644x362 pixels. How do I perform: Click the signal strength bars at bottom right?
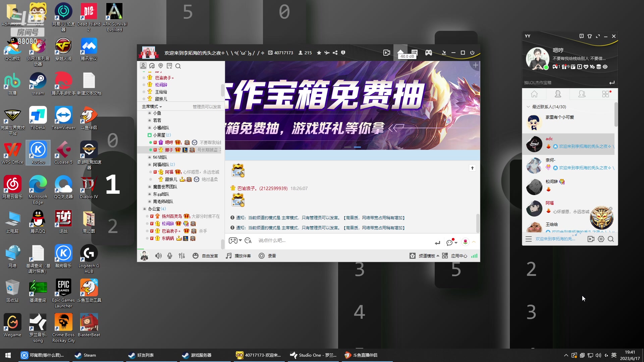pyautogui.click(x=474, y=255)
